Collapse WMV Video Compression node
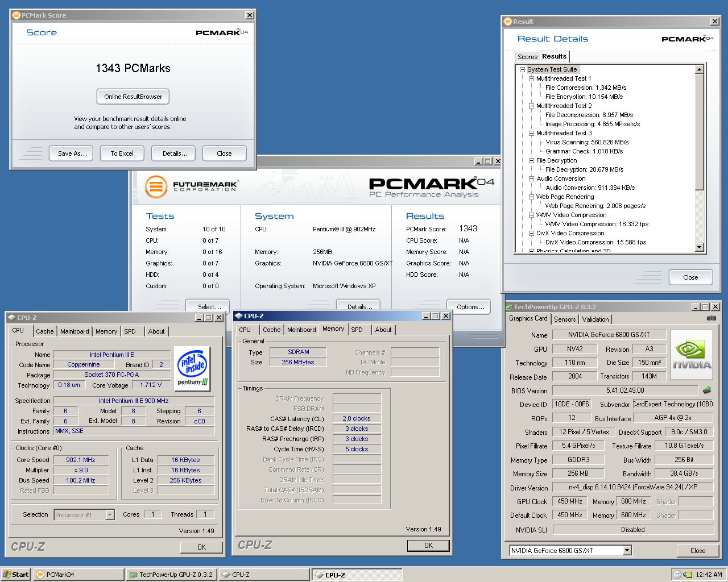The height and width of the screenshot is (582, 728). pos(531,215)
